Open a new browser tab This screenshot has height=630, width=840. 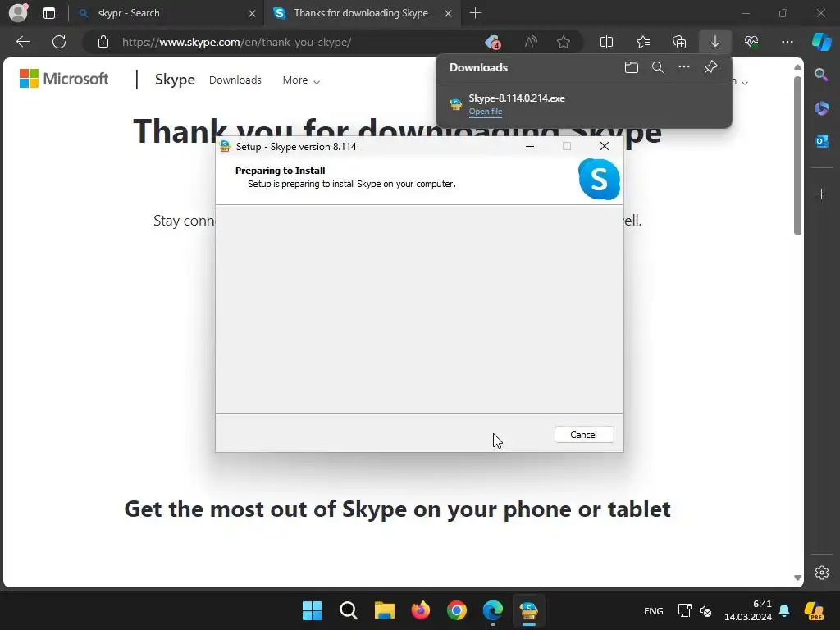(475, 13)
